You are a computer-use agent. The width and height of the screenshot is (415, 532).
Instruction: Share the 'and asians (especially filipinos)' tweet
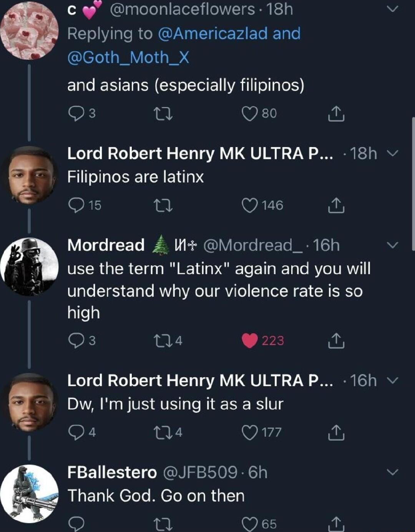pyautogui.click(x=337, y=113)
